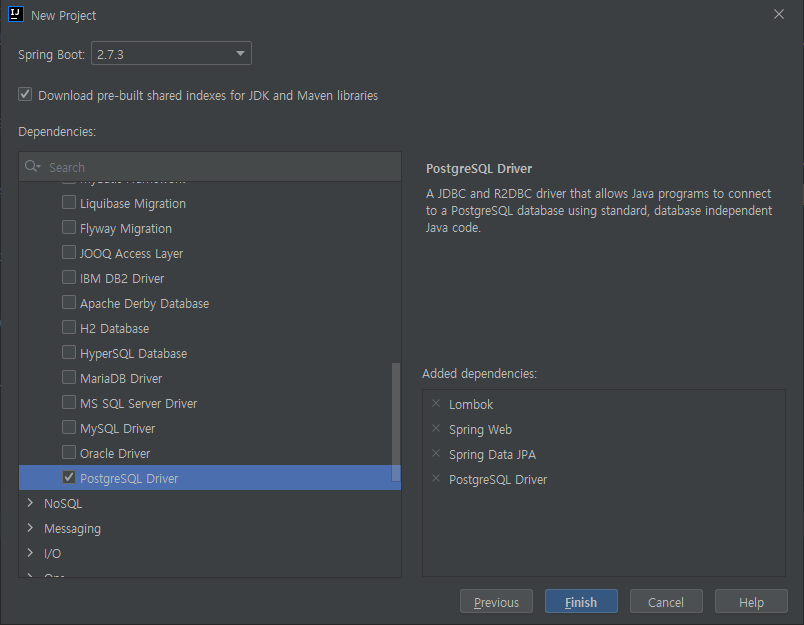Select the Oracle Driver row label
Image resolution: width=804 pixels, height=625 pixels.
(x=115, y=454)
